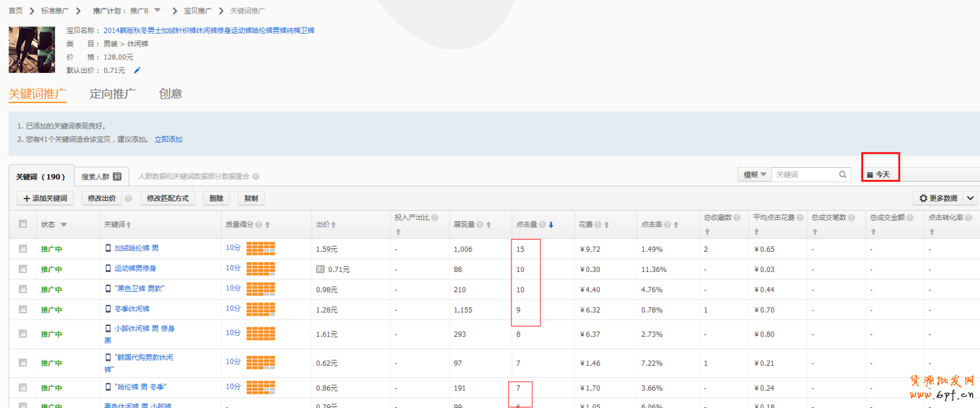Tick the checkbox for 冬季休闲裤 row
Viewport: 980px width, 408px height.
pos(23,309)
